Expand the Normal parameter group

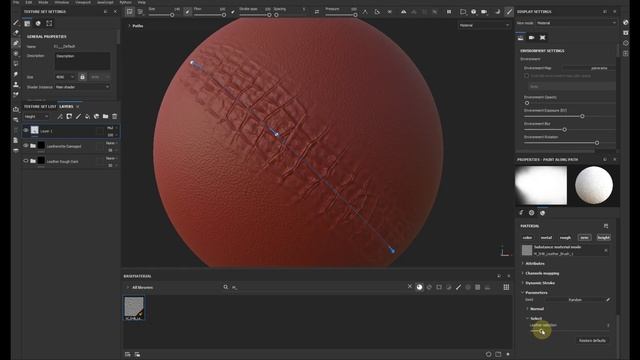click(x=536, y=309)
